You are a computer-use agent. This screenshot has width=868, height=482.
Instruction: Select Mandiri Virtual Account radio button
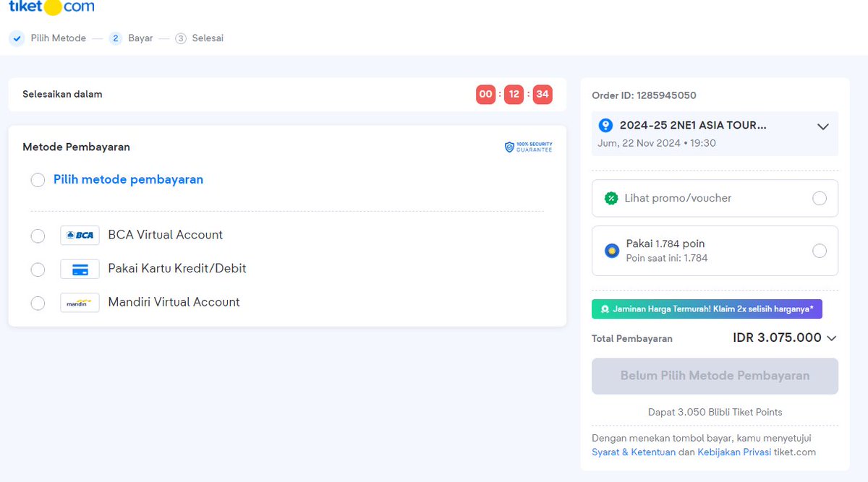pyautogui.click(x=38, y=304)
